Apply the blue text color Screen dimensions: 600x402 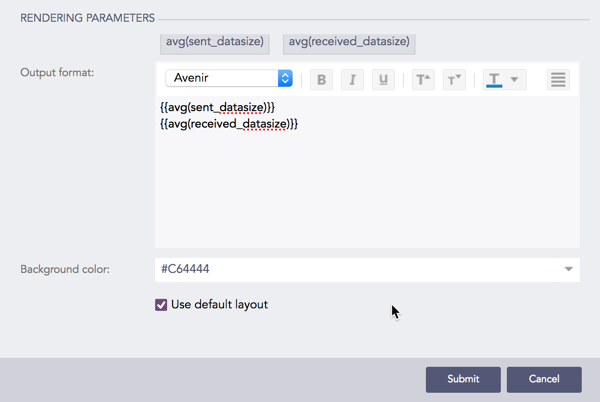(x=494, y=80)
